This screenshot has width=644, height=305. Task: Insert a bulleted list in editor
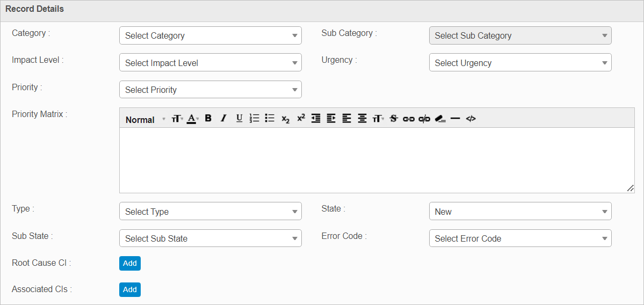click(x=270, y=119)
